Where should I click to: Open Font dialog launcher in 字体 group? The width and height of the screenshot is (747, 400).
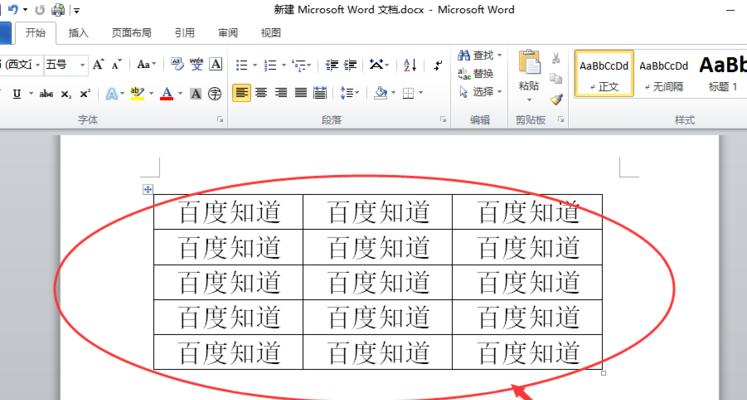click(220, 120)
